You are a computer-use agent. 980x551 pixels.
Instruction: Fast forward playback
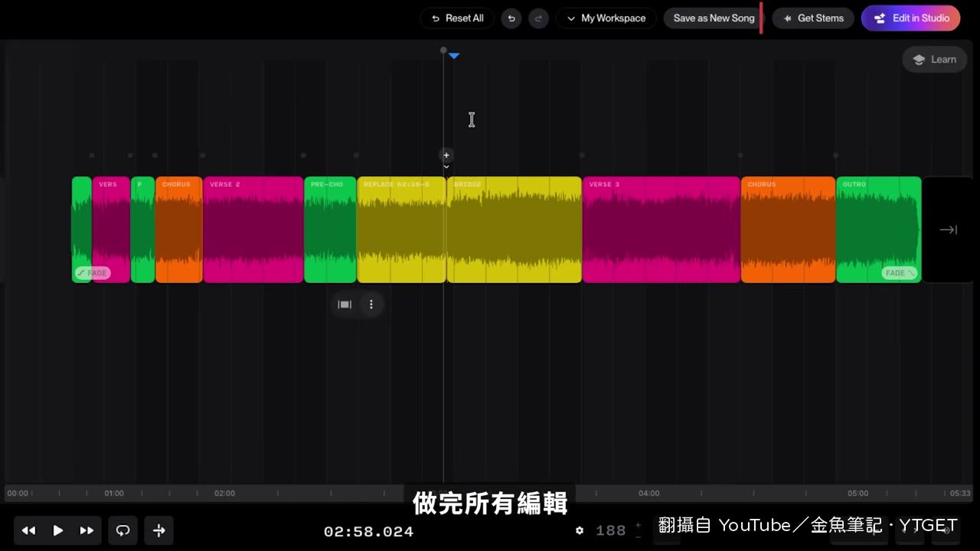87,530
